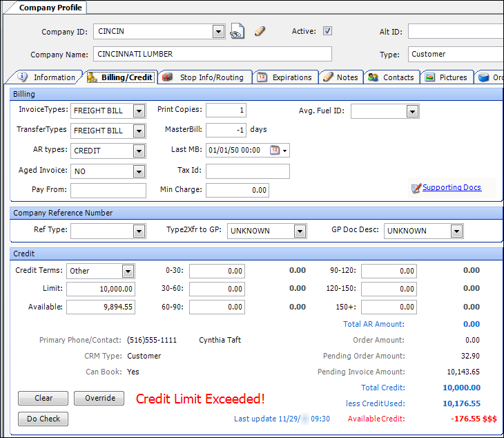
Task: Open the Contacts tab
Action: pyautogui.click(x=391, y=77)
